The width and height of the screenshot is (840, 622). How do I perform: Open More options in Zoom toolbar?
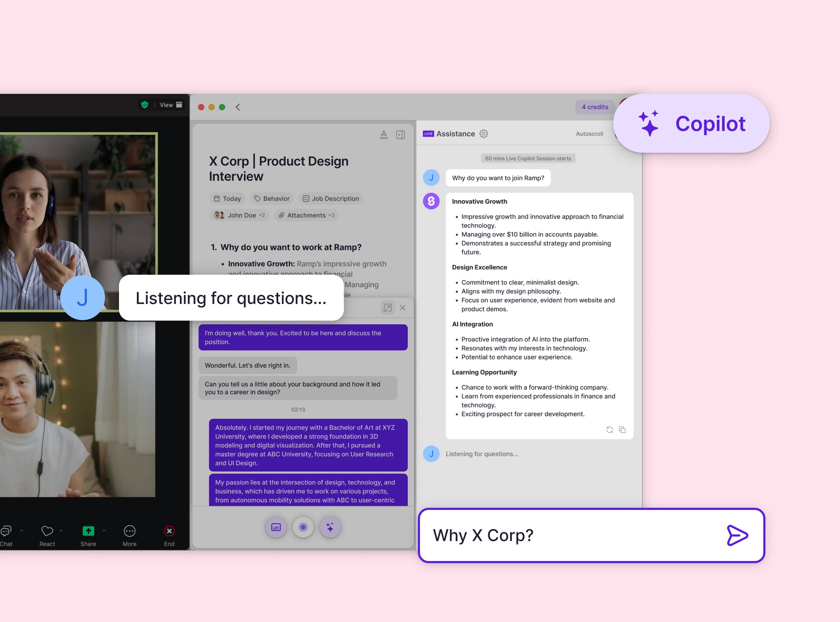129,535
